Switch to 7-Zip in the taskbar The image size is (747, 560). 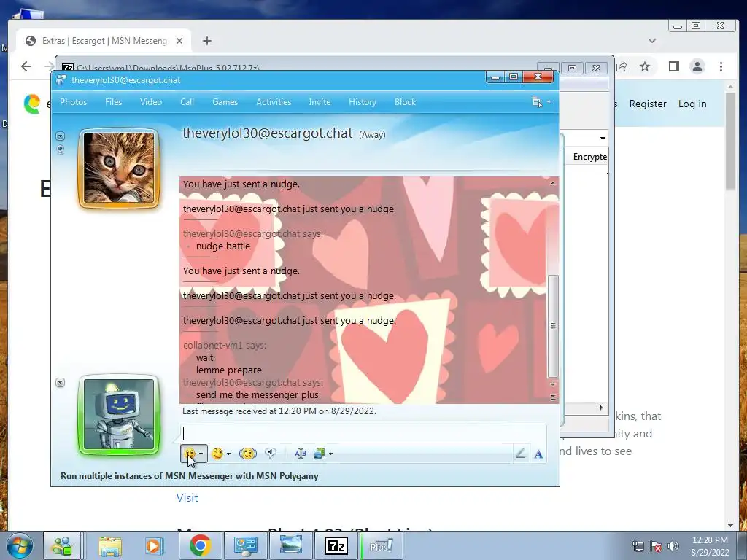[x=336, y=545]
